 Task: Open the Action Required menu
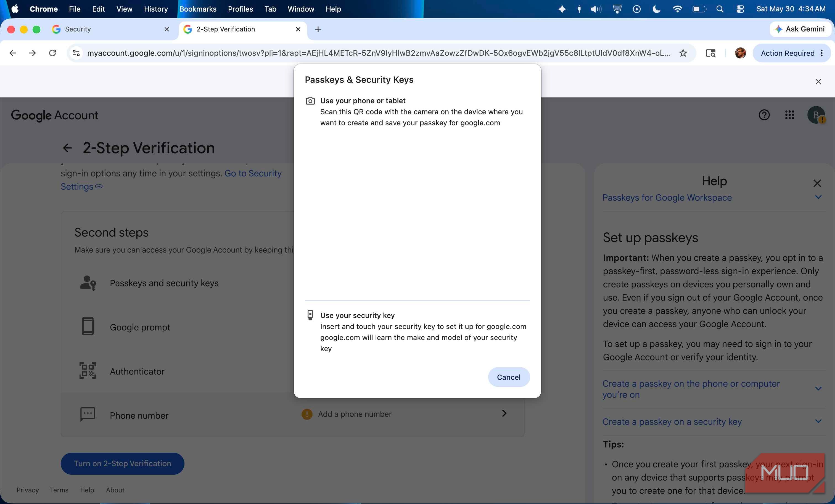(791, 53)
